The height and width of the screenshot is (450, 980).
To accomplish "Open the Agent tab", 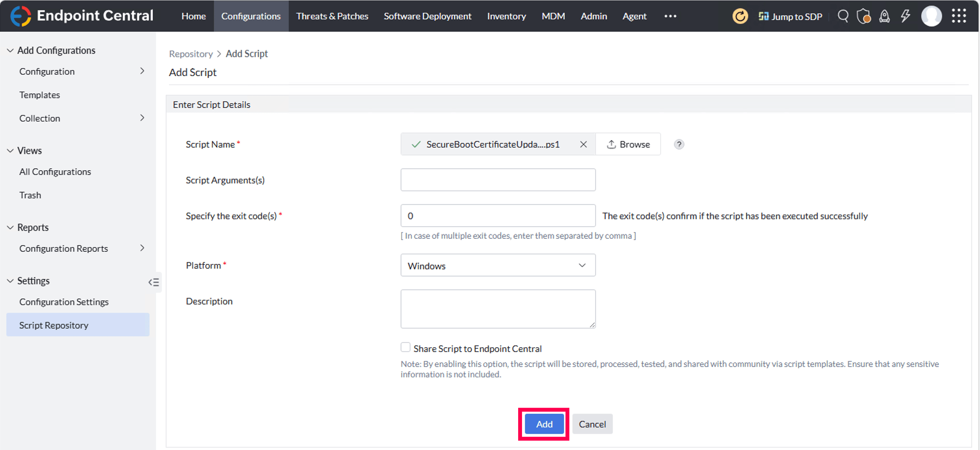I will point(634,16).
